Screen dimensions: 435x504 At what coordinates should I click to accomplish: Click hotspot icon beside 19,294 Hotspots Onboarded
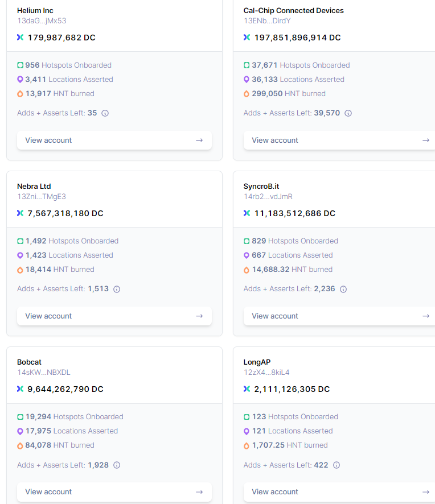[20, 417]
